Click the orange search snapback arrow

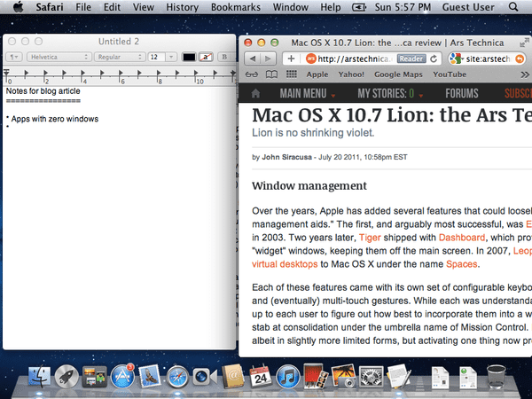click(520, 59)
